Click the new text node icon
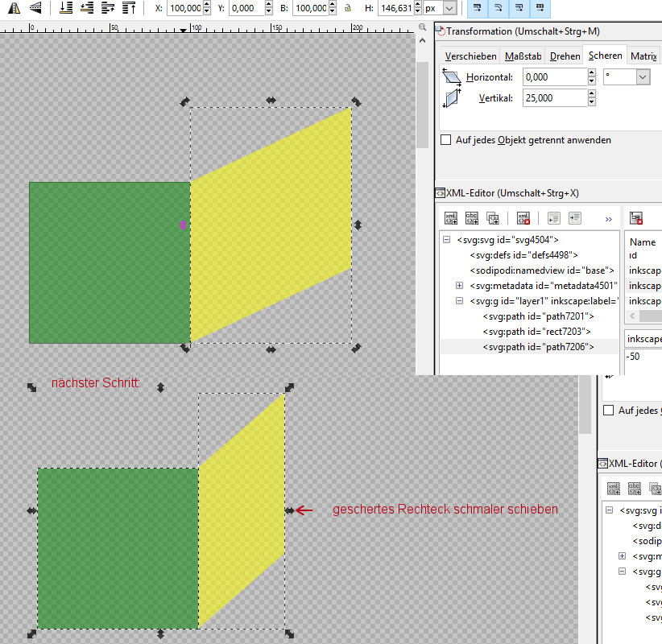Image resolution: width=662 pixels, height=644 pixels. (x=472, y=218)
